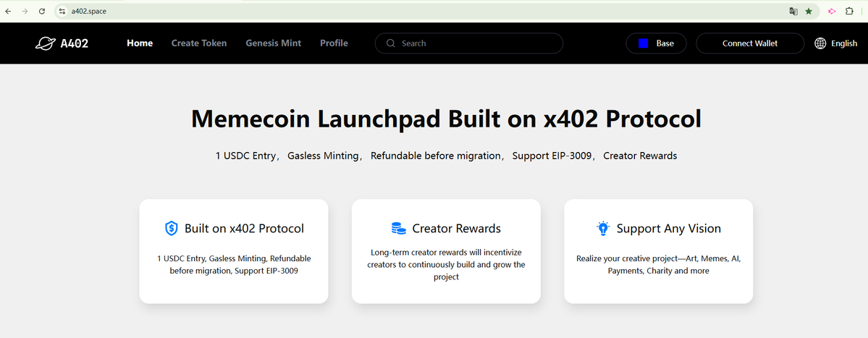The image size is (868, 338).
Task: Click the A402 brand name
Action: tap(74, 43)
